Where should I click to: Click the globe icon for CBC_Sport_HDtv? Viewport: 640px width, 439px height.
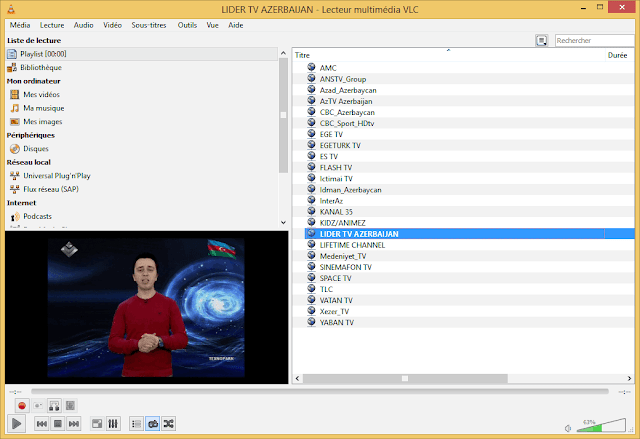[x=311, y=122]
